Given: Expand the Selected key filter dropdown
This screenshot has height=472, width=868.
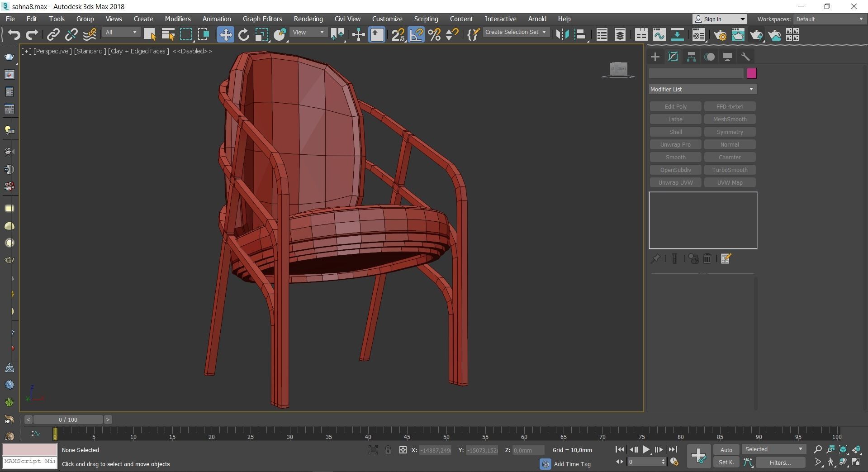Looking at the screenshot, I should tap(773, 449).
